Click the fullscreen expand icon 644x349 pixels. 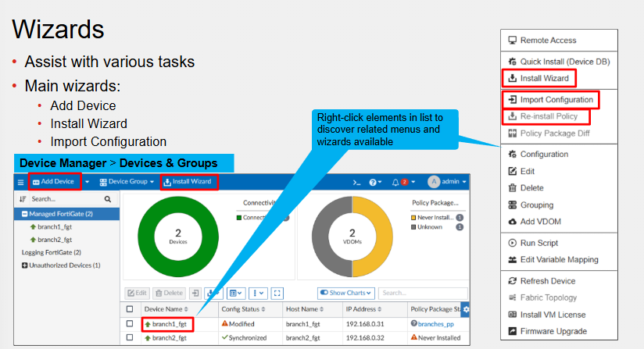pos(277,293)
